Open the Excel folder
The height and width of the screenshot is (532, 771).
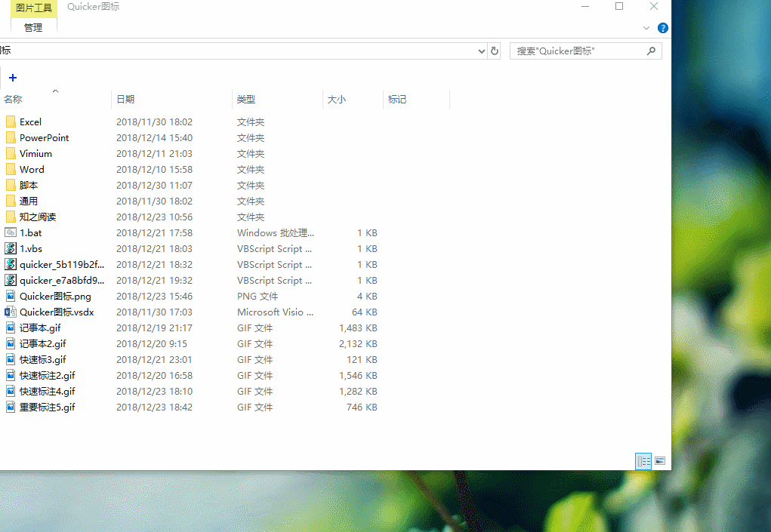pos(32,121)
